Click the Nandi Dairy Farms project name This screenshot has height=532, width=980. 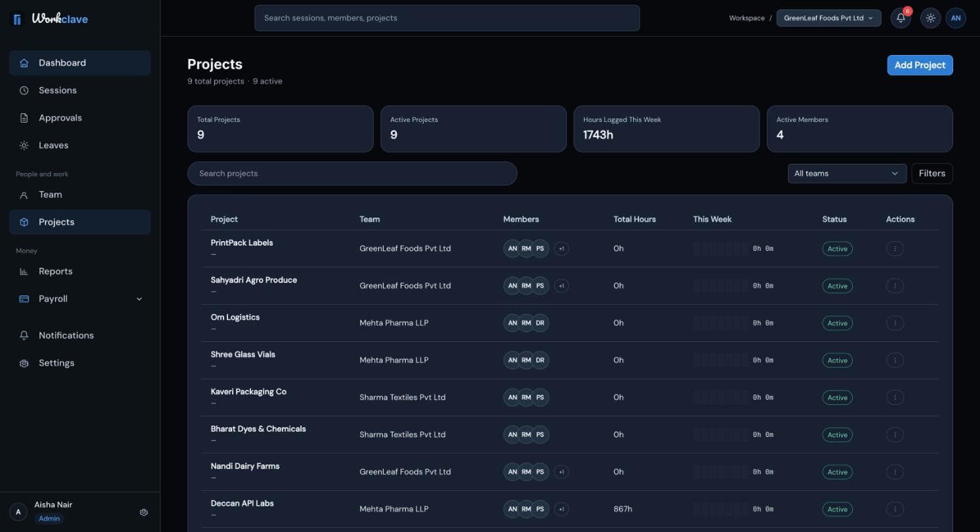(x=245, y=466)
